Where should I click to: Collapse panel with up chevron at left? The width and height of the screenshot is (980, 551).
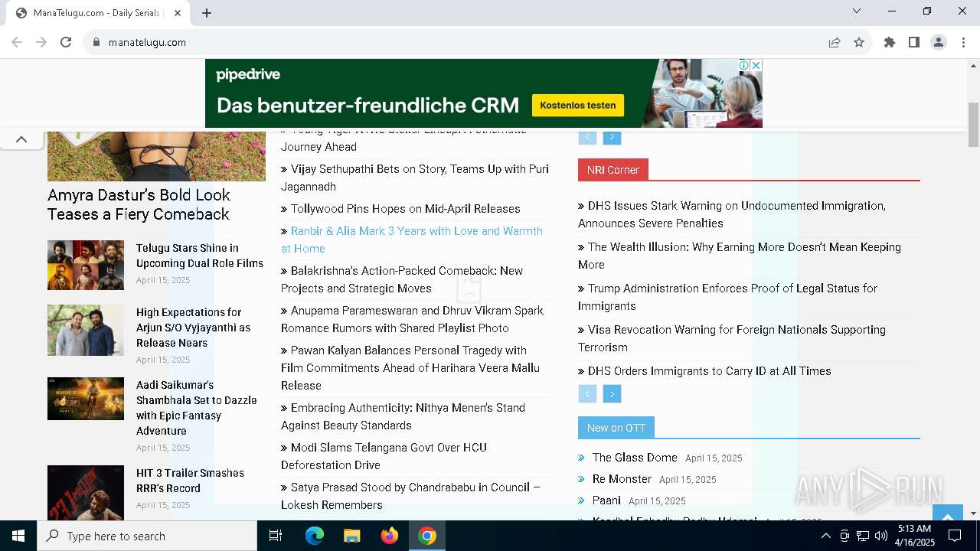[x=21, y=139]
